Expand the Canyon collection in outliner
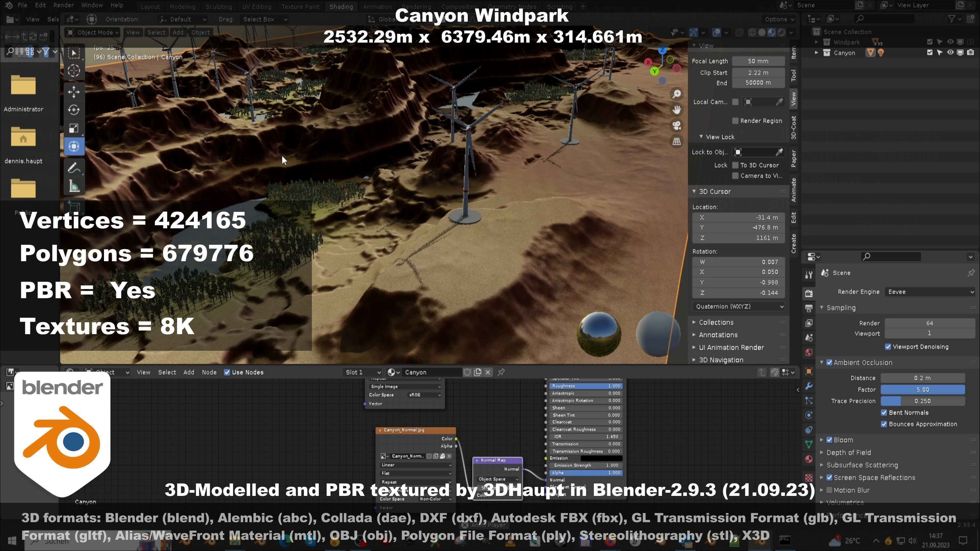 pyautogui.click(x=816, y=53)
